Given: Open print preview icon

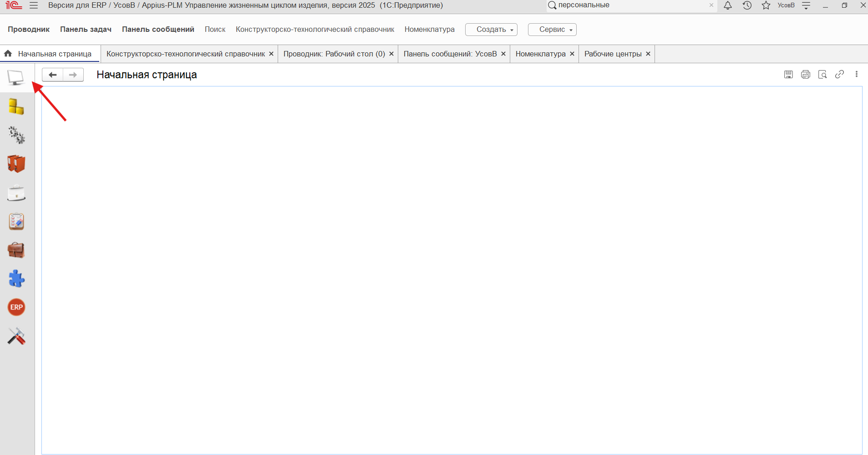Looking at the screenshot, I should click(x=822, y=75).
